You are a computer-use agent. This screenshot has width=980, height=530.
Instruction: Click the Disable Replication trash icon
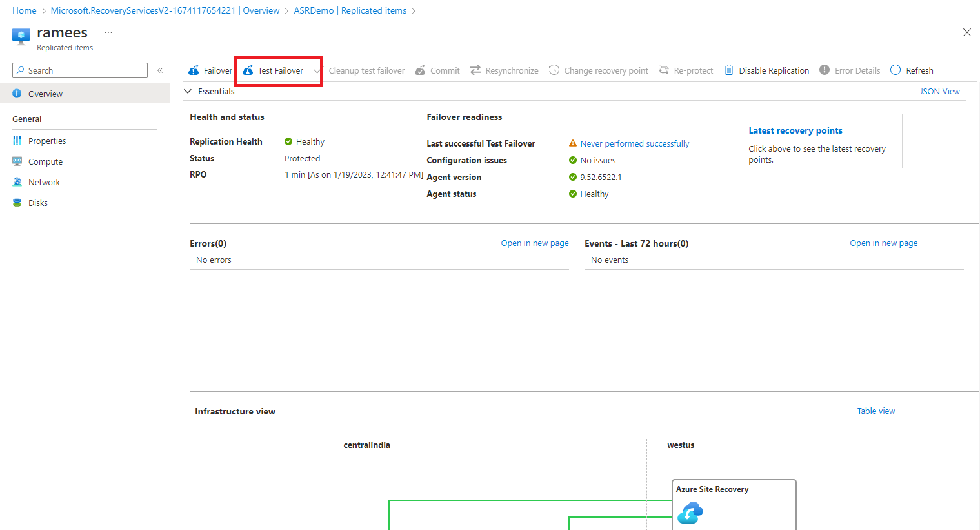coord(729,70)
